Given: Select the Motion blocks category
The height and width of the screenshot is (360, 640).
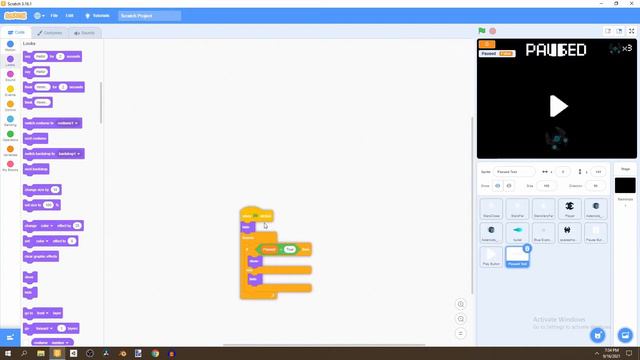Looking at the screenshot, I should click(10, 46).
